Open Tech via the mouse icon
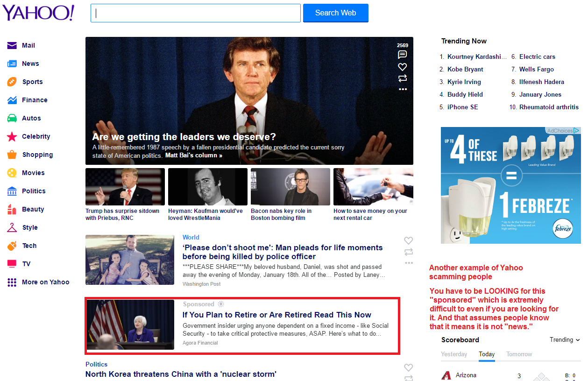 pos(12,246)
